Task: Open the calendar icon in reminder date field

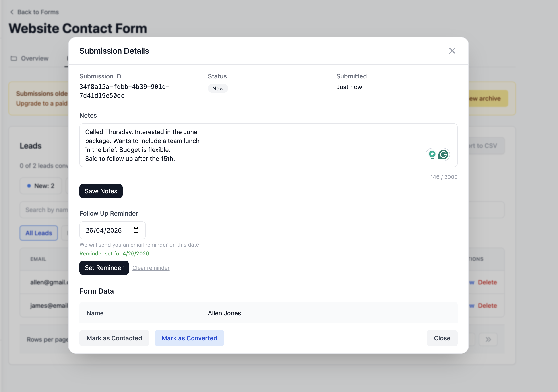Action: tap(136, 230)
